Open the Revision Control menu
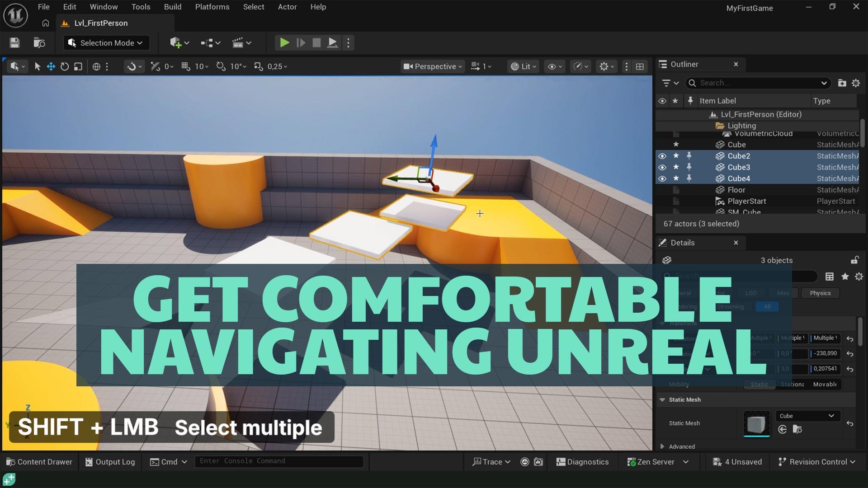This screenshot has height=488, width=868. pyautogui.click(x=817, y=462)
